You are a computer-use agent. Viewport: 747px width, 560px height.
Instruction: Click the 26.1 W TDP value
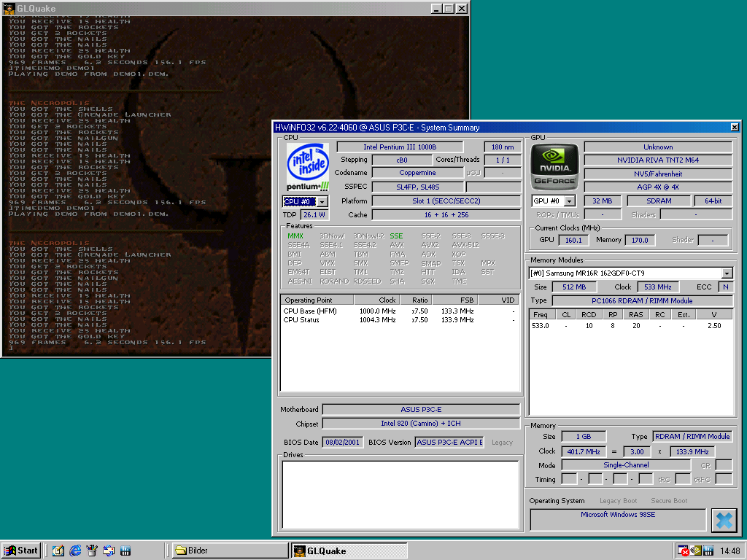coord(314,215)
